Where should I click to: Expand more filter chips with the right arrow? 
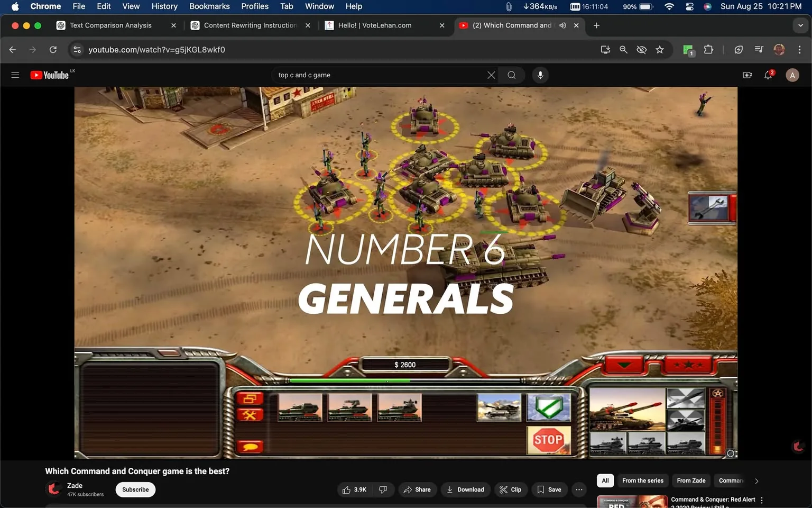tap(756, 480)
